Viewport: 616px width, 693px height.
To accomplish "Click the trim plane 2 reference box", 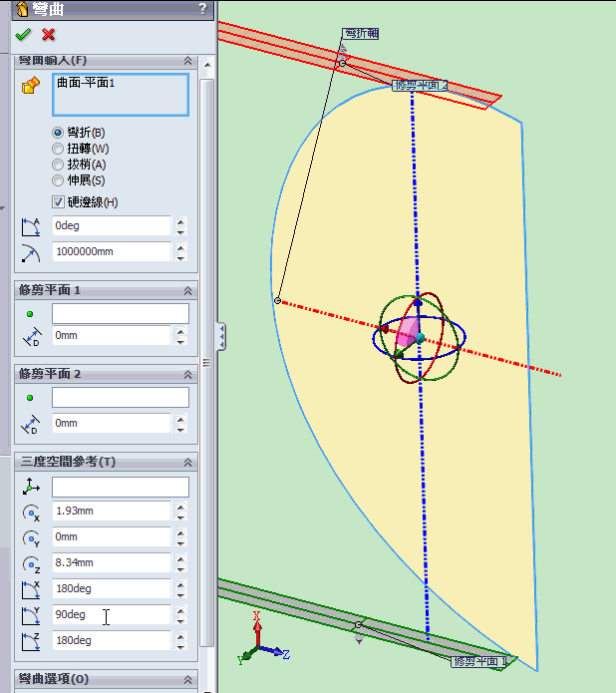I will (x=121, y=397).
